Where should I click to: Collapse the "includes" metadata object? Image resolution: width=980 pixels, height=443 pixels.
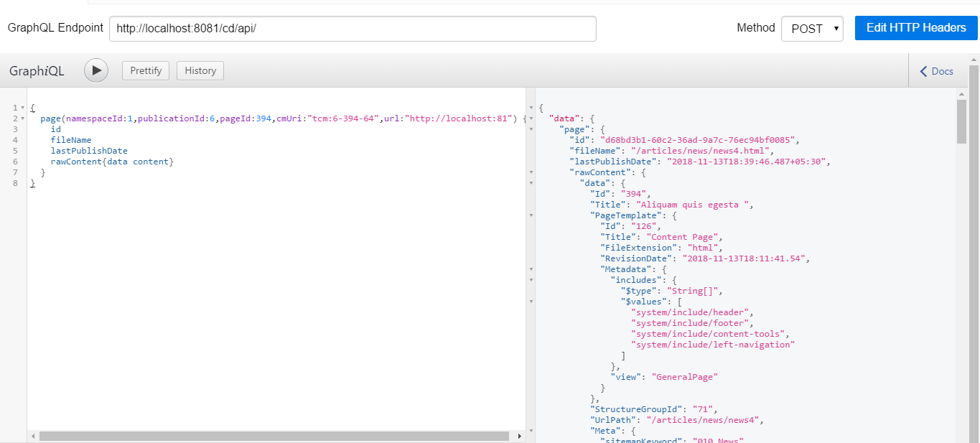coord(530,280)
